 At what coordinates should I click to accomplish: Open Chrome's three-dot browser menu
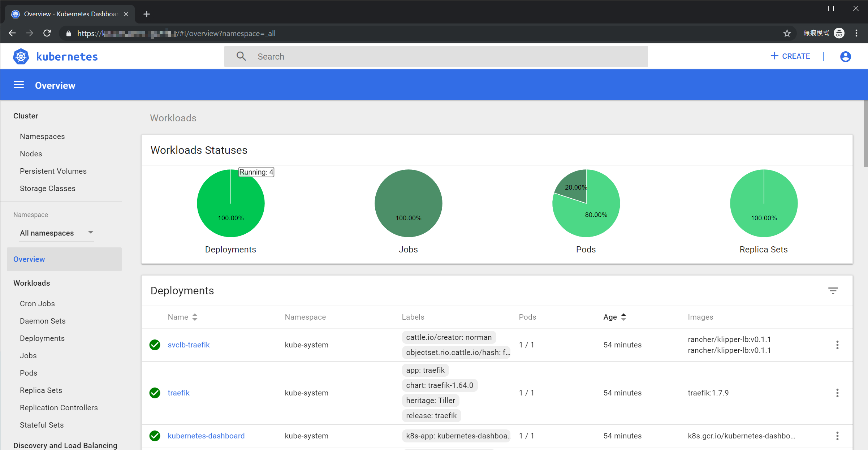[856, 33]
